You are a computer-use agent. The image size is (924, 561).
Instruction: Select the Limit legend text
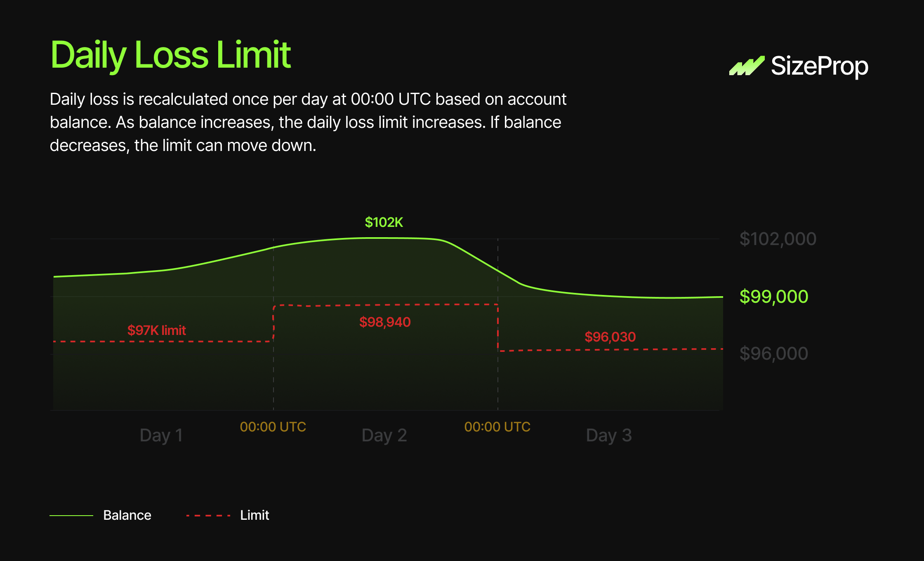coord(255,515)
